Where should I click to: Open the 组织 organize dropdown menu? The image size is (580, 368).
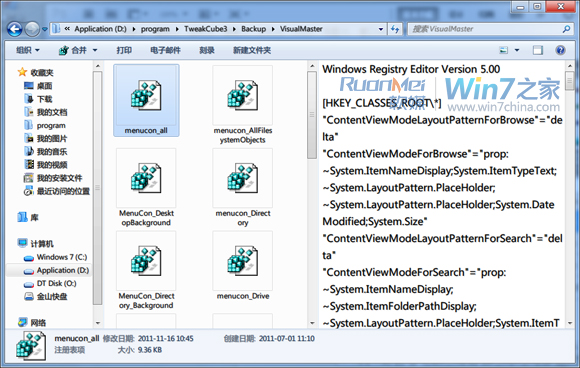coord(28,50)
